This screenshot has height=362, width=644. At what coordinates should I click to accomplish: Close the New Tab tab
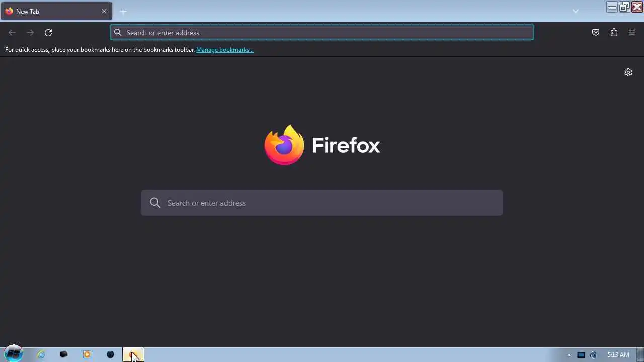point(104,11)
